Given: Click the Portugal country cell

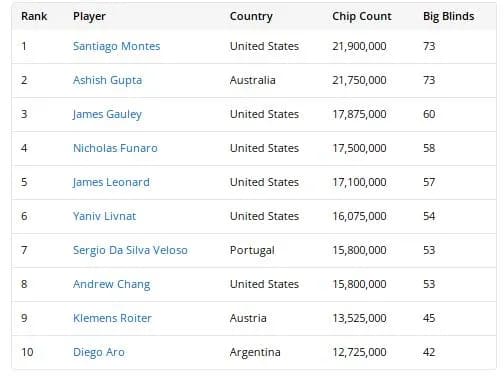Looking at the screenshot, I should point(252,250).
